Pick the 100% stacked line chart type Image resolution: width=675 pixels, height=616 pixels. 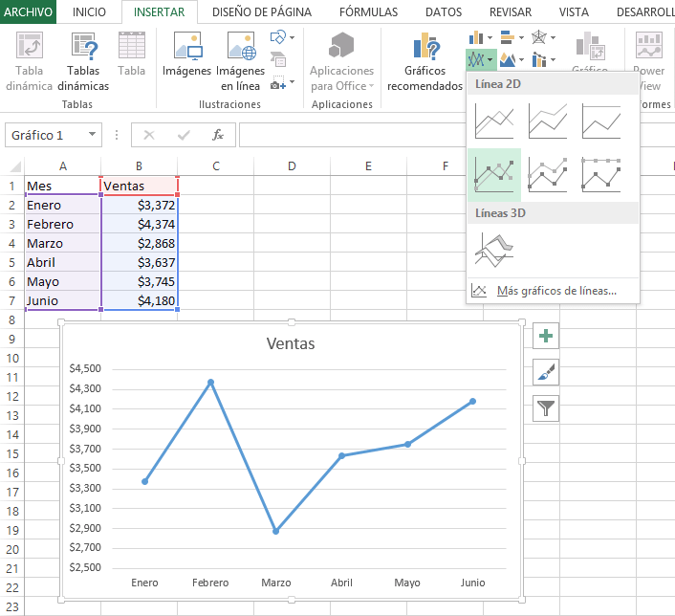601,121
